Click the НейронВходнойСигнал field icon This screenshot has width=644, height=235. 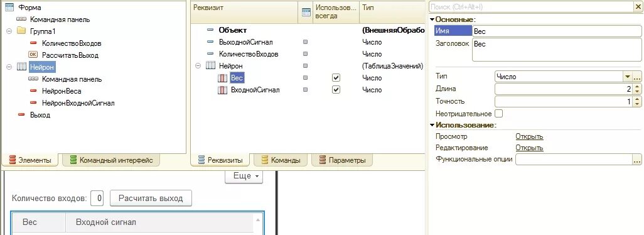click(33, 103)
